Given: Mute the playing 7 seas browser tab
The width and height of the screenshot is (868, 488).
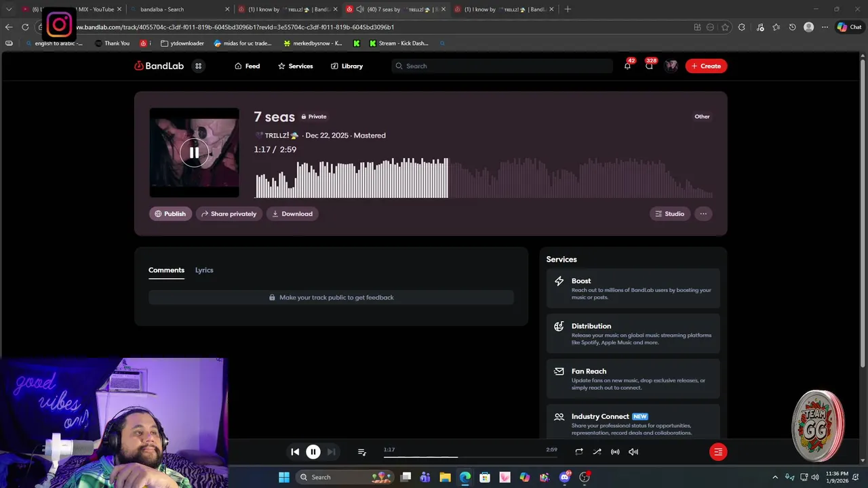Looking at the screenshot, I should (x=359, y=9).
